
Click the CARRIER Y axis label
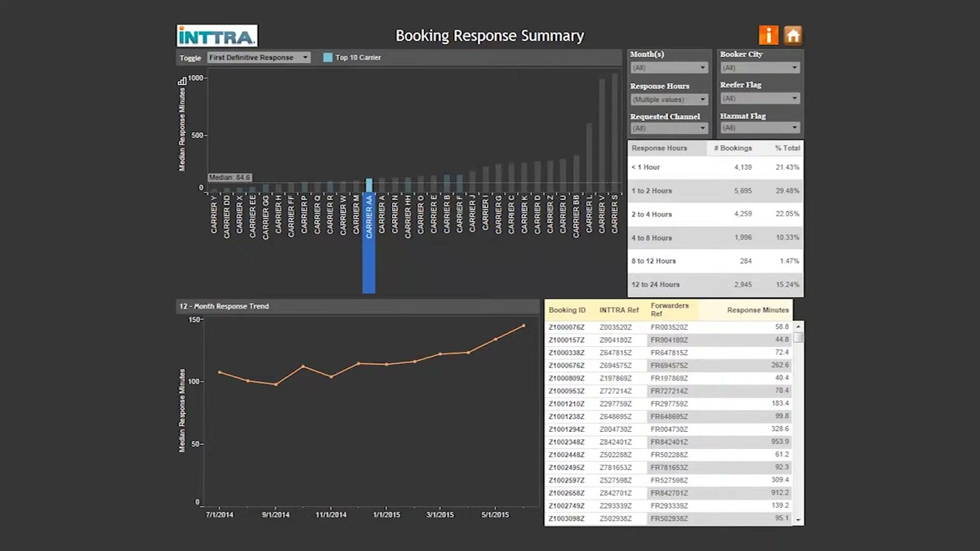(x=214, y=215)
